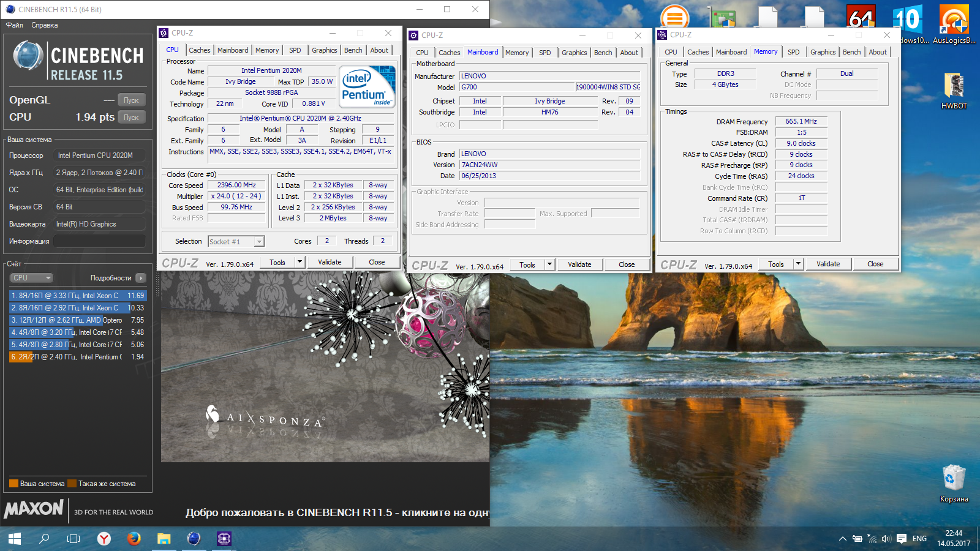
Task: Expand Tools arrow in Mainboard CPU-Z window
Action: (549, 265)
